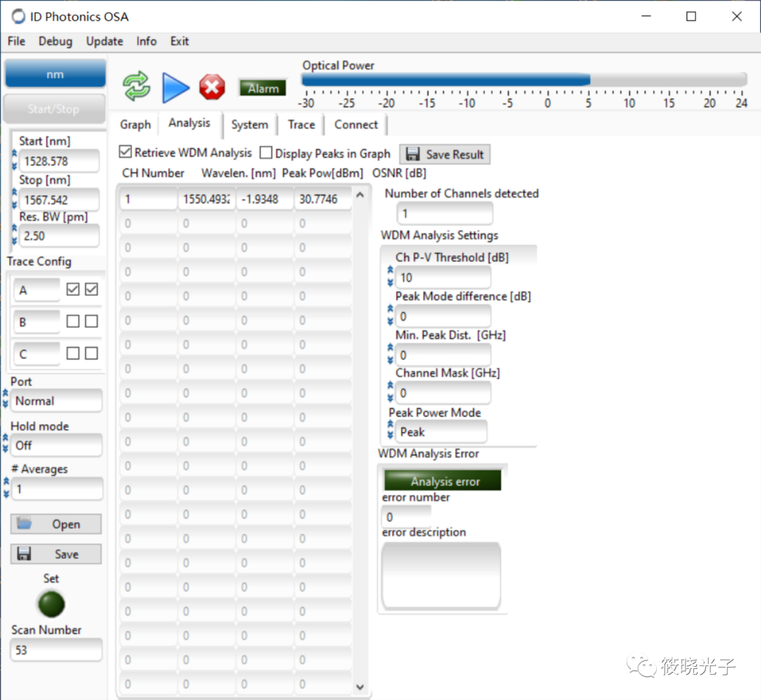Click the Ch P-V Threshold input field
The width and height of the screenshot is (761, 700).
tap(442, 278)
